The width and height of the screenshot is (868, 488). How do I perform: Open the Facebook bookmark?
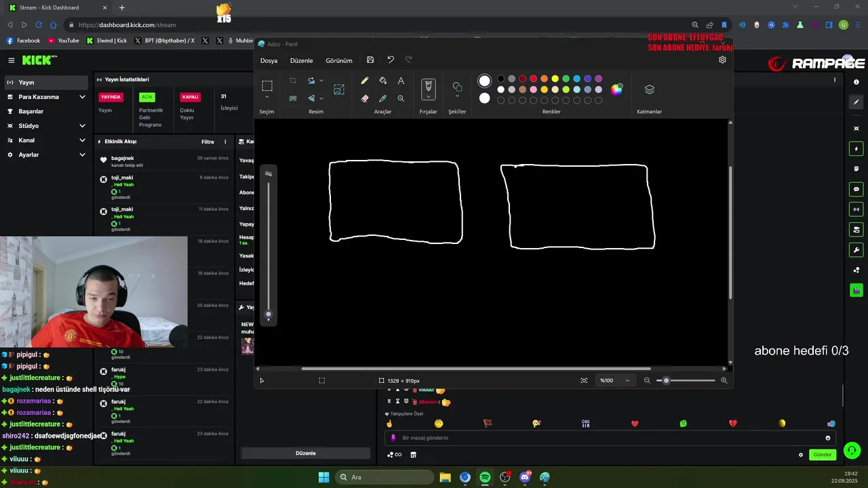tap(23, 41)
